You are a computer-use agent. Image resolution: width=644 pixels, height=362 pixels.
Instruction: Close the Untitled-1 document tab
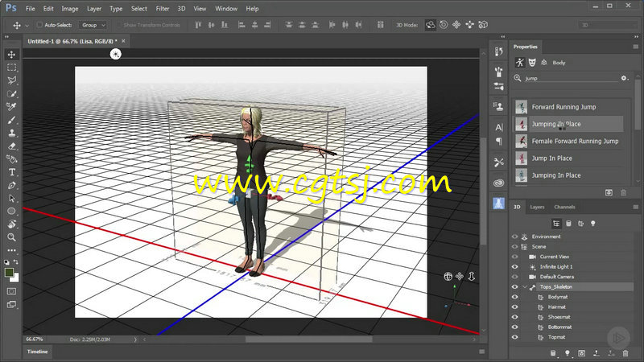click(123, 41)
